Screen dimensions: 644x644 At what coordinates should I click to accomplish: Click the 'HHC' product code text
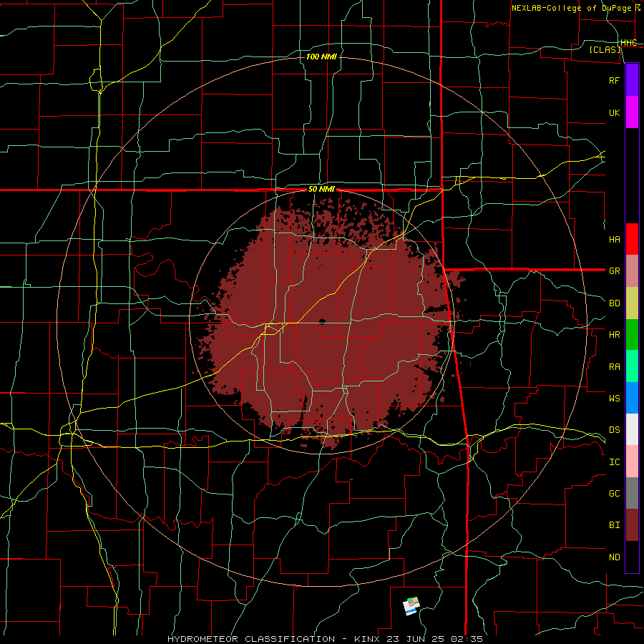tap(628, 43)
